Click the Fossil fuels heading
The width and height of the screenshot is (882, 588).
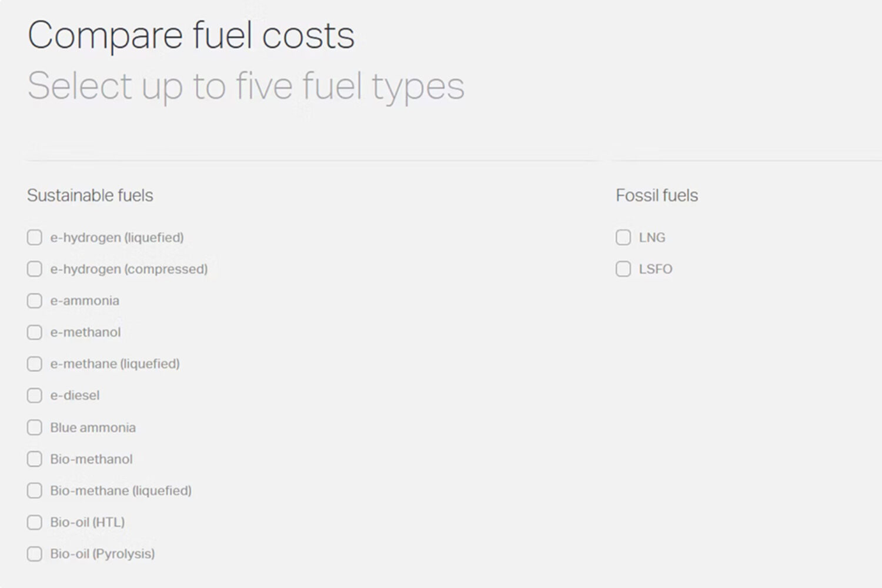coord(657,195)
